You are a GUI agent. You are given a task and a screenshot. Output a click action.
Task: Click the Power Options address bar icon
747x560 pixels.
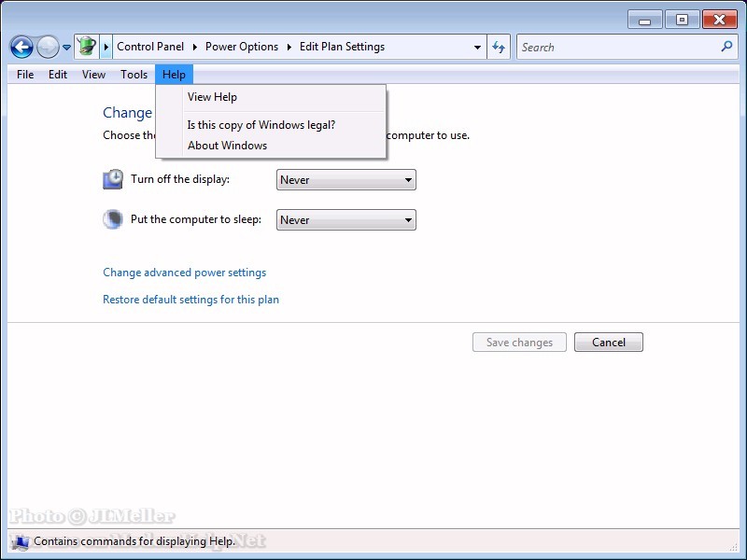(x=87, y=47)
